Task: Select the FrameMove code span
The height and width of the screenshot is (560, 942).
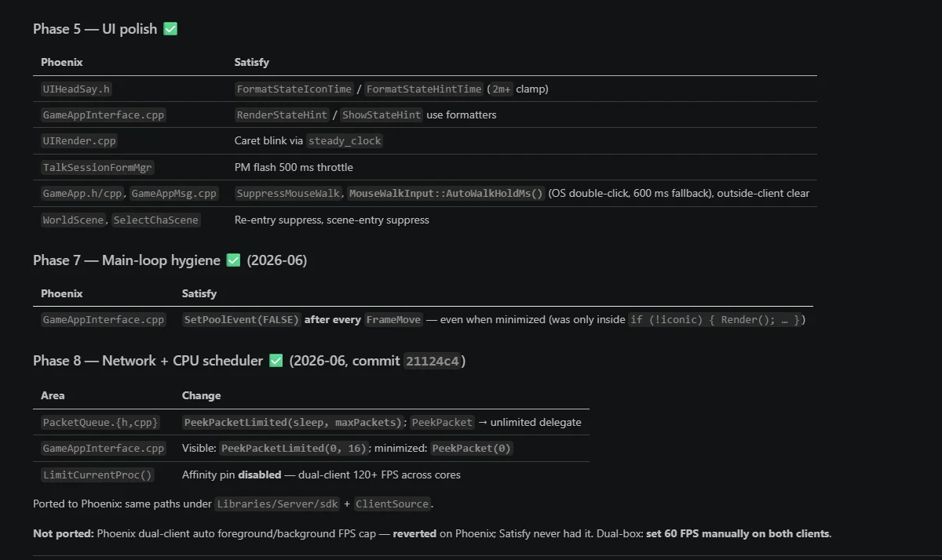Action: coord(394,320)
